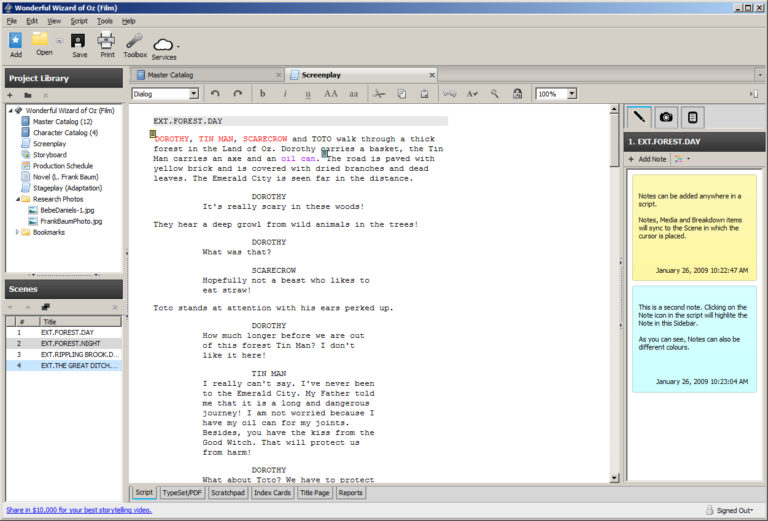Click the $10,000 storytelling video link

(79, 510)
